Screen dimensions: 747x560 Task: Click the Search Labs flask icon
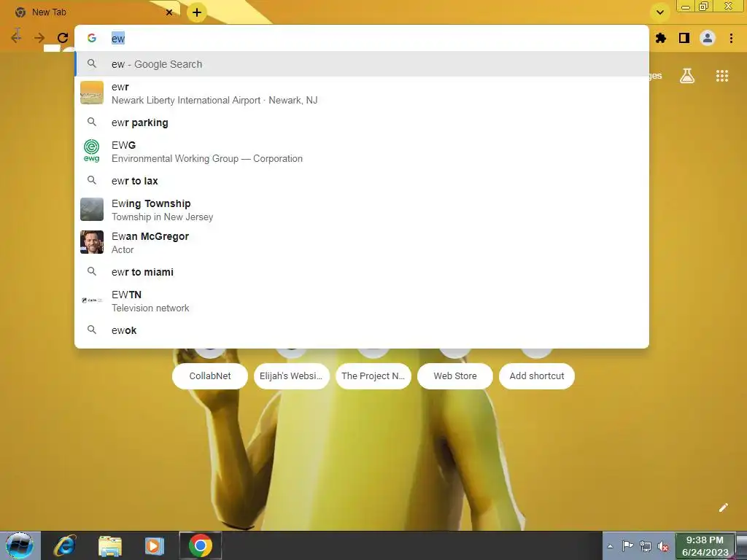point(687,76)
